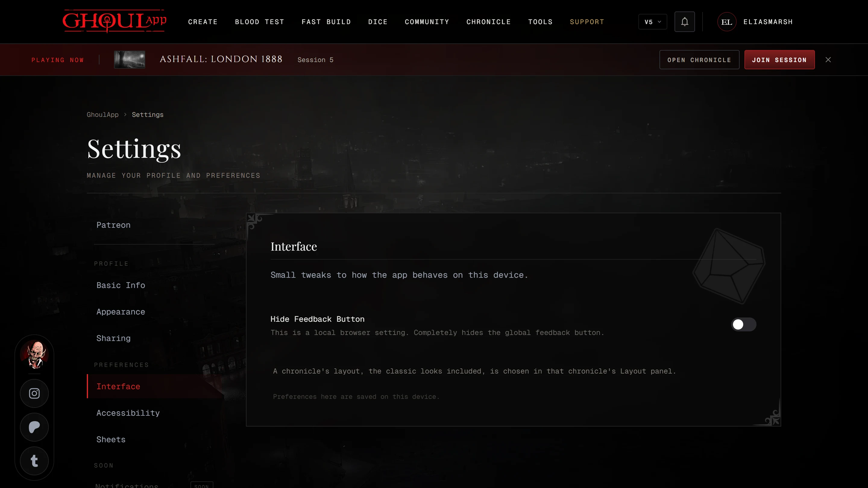This screenshot has height=488, width=868.
Task: Go to Blood Test
Action: coord(259,22)
